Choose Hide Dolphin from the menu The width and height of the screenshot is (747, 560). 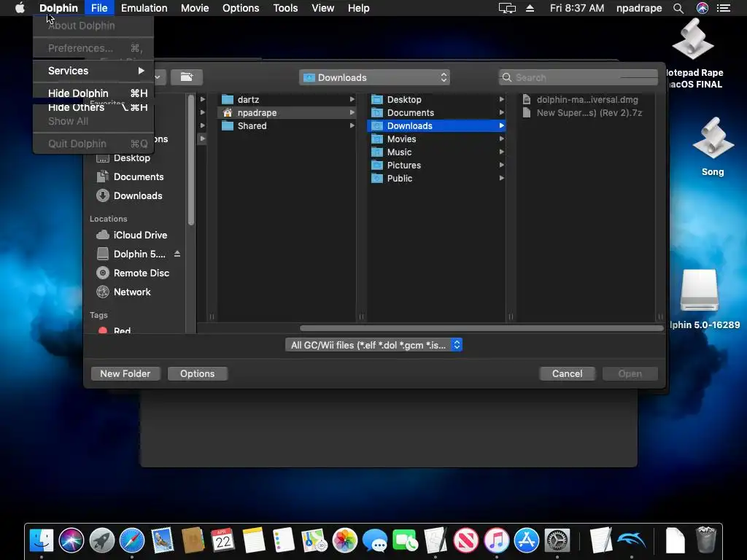coord(93,93)
